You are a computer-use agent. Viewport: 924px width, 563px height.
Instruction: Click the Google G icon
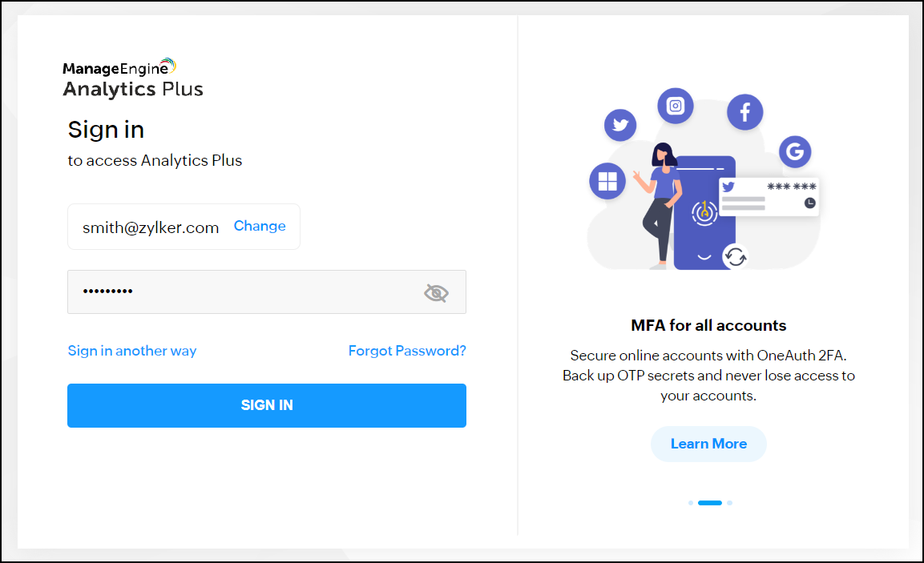(794, 151)
